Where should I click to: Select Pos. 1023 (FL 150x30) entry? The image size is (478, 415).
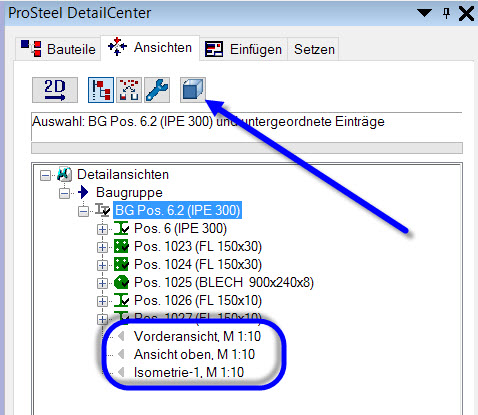click(198, 246)
